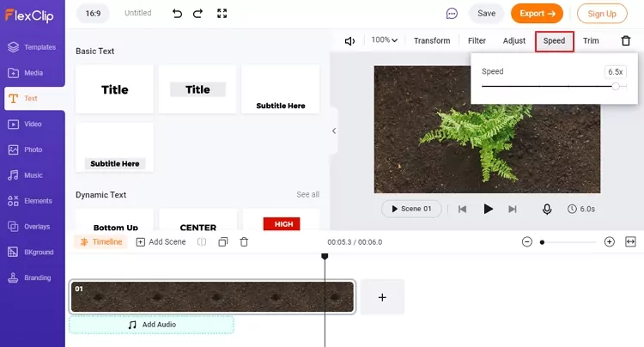The width and height of the screenshot is (644, 347).
Task: Toggle the Speed panel tab
Action: tap(554, 41)
